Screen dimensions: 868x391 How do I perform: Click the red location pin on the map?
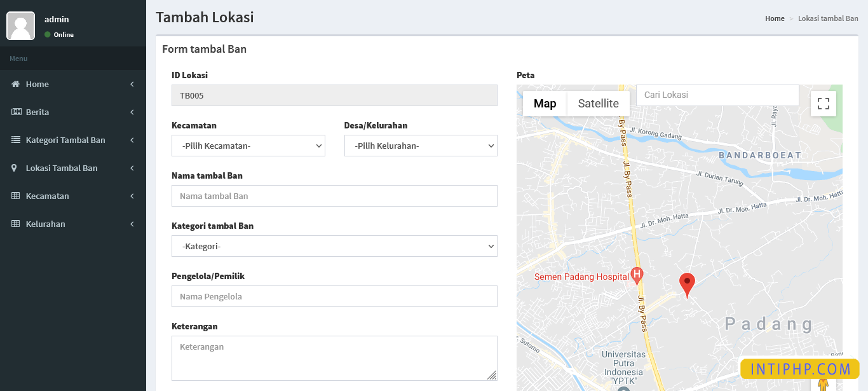pos(687,280)
